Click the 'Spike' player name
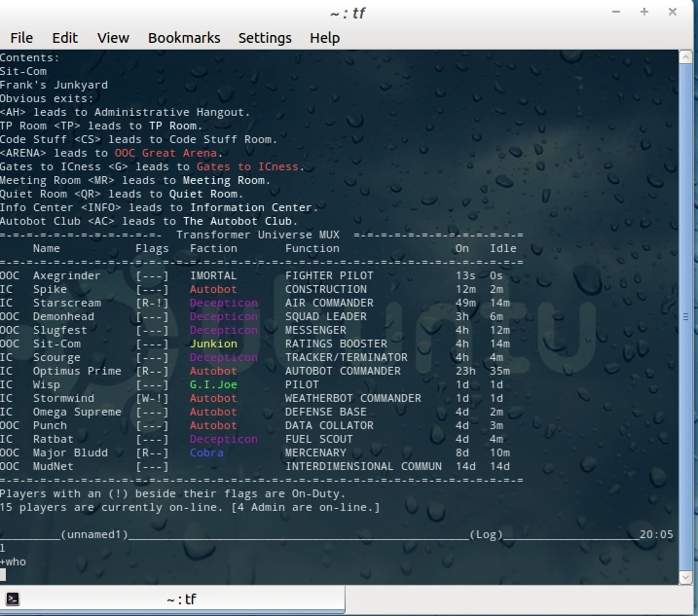Viewport: 698px width, 616px height. [x=50, y=289]
